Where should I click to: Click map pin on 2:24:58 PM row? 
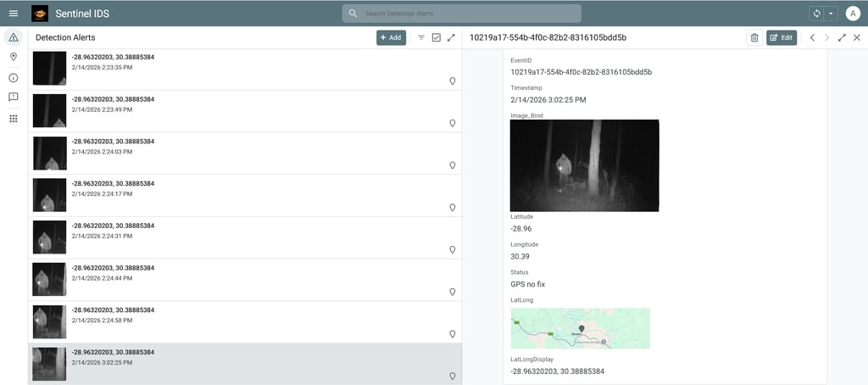tap(453, 333)
